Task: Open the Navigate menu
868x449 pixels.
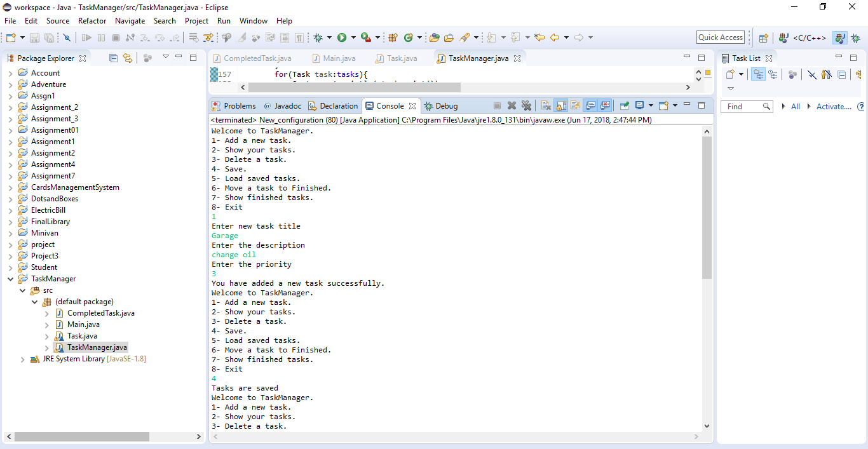Action: [x=130, y=20]
